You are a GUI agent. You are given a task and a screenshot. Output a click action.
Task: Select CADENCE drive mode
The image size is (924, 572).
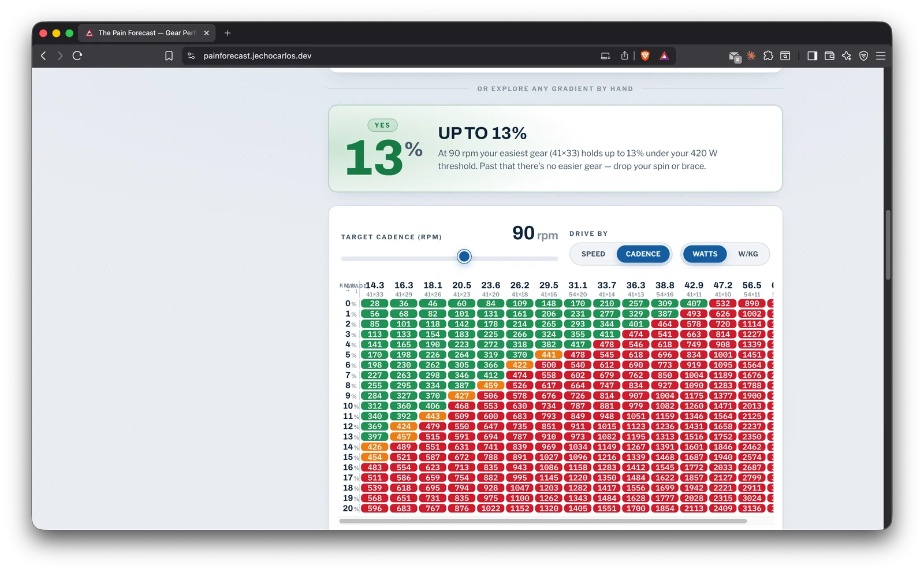pos(643,254)
